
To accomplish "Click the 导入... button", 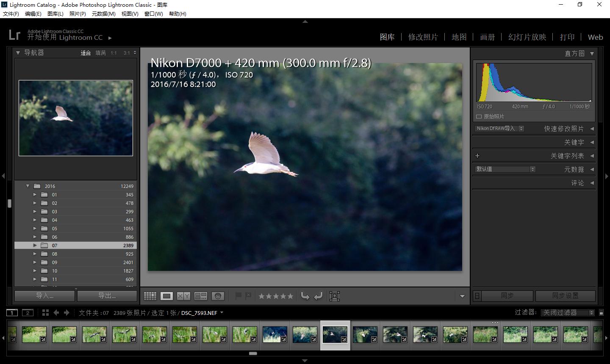I will pos(45,295).
